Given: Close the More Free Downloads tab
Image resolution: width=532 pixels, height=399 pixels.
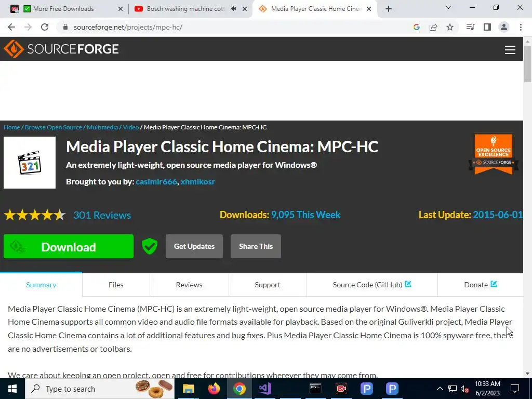Looking at the screenshot, I should [120, 9].
